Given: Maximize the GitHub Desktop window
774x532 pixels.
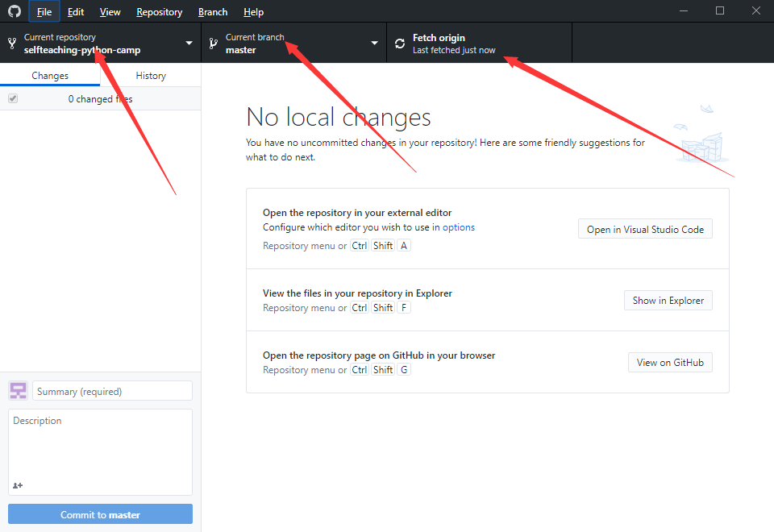Looking at the screenshot, I should [x=720, y=10].
